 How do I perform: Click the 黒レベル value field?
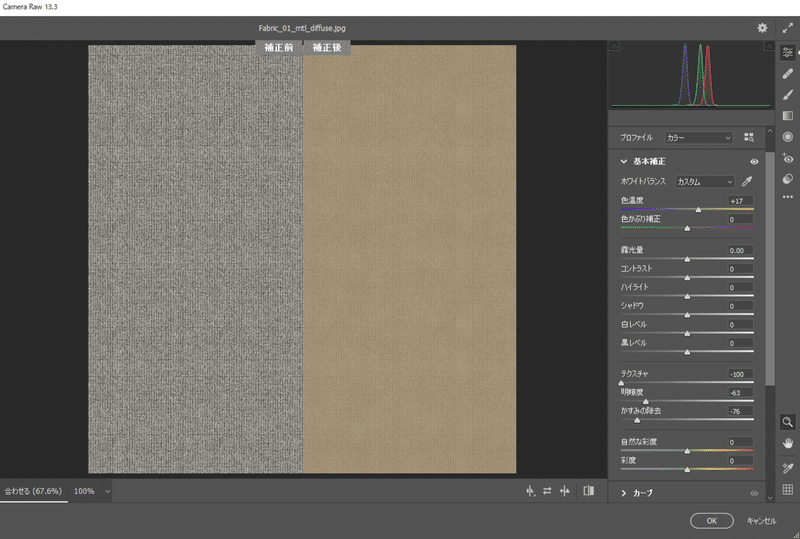click(x=740, y=343)
